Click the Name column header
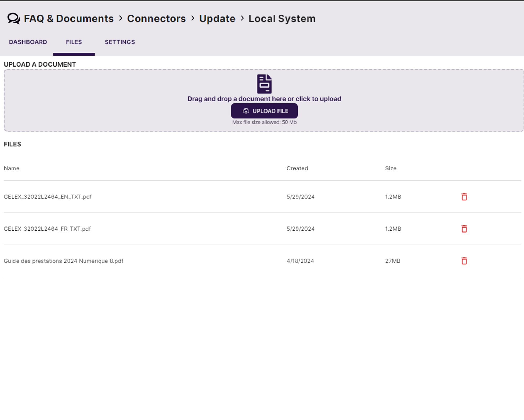Screen dimensions: 524x420 click(x=12, y=168)
